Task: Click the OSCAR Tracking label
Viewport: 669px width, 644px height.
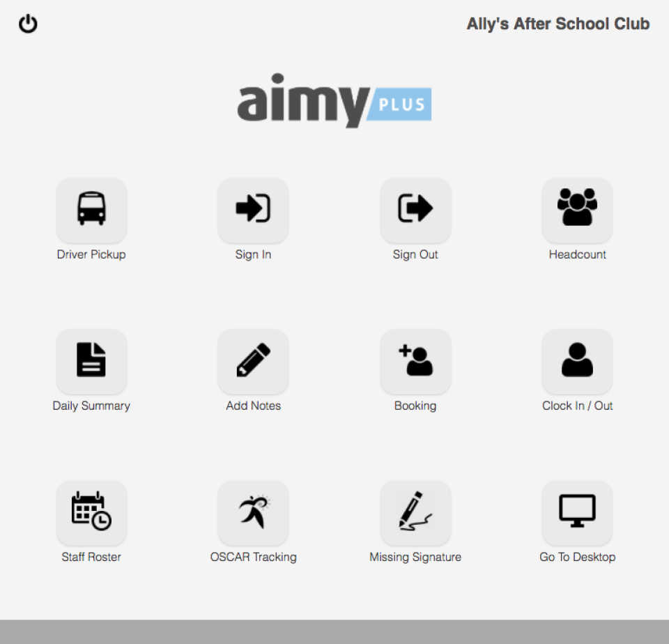Action: 254,557
